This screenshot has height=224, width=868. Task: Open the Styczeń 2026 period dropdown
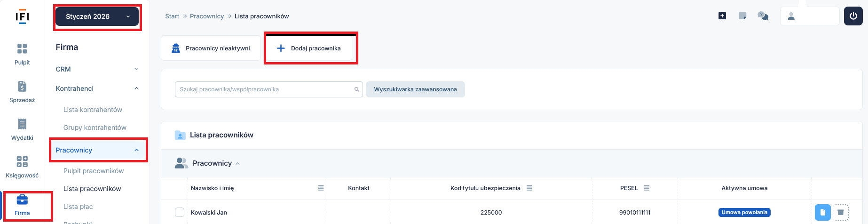coord(97,16)
